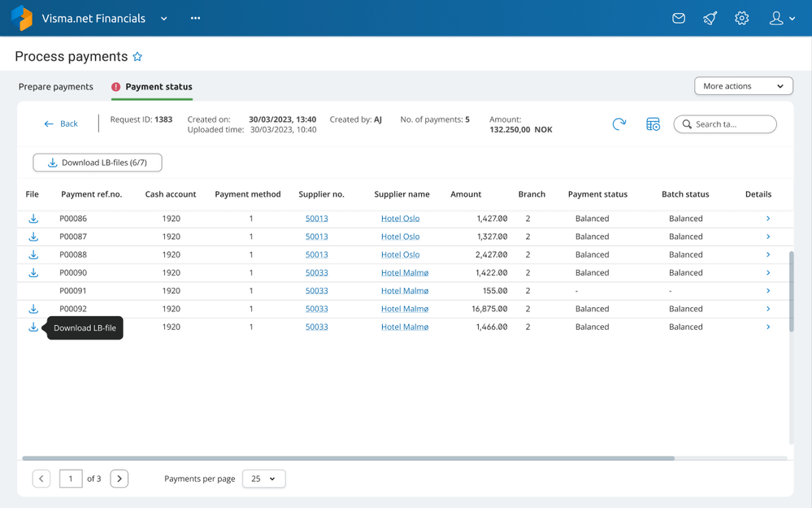
Task: Click the Payment ref.no. column header
Action: [x=92, y=194]
